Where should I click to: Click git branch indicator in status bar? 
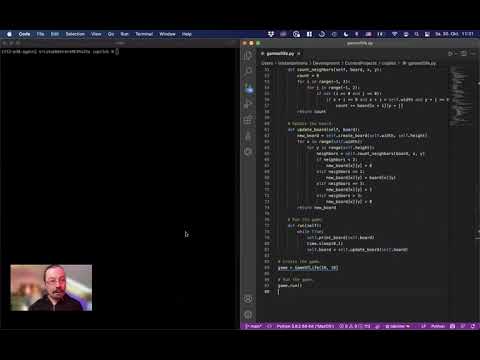[253, 326]
